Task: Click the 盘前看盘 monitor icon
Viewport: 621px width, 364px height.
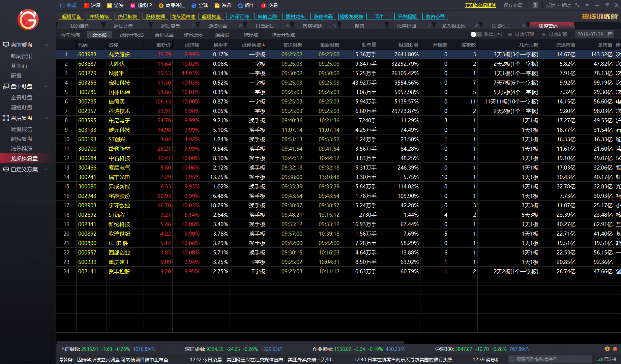Action: tap(6, 45)
